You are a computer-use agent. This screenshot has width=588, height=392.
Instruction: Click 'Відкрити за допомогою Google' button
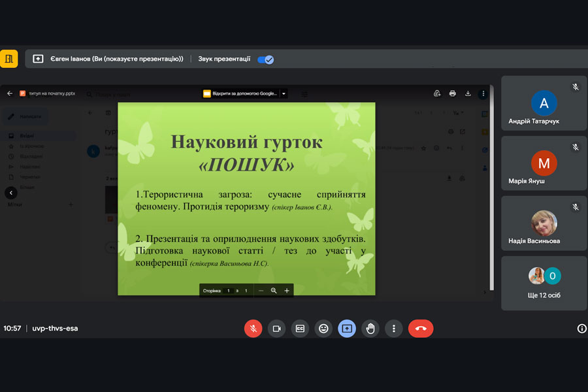(240, 93)
